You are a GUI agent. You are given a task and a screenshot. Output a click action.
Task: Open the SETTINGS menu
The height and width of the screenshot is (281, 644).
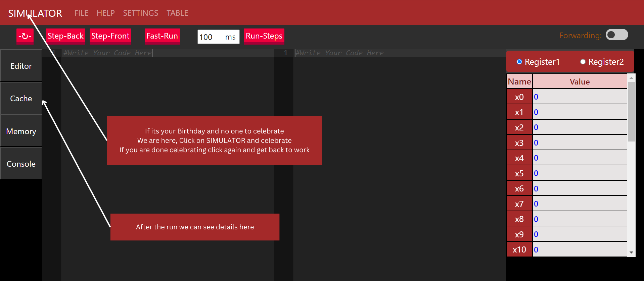click(x=140, y=13)
